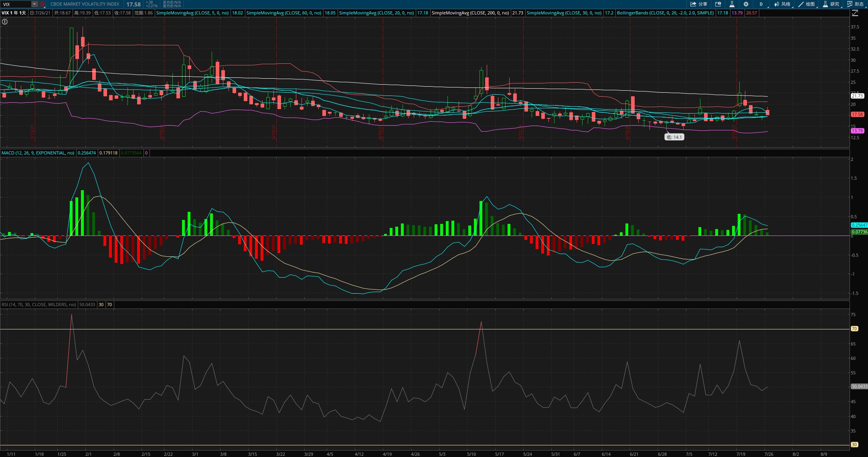868x457 pixels.
Task: Click the 17.2 SMA value
Action: click(x=609, y=13)
